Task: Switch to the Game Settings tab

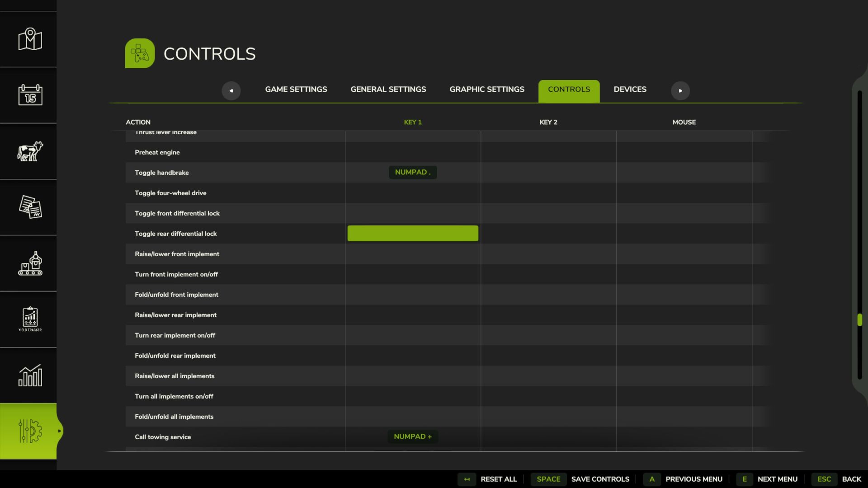Action: coord(296,89)
